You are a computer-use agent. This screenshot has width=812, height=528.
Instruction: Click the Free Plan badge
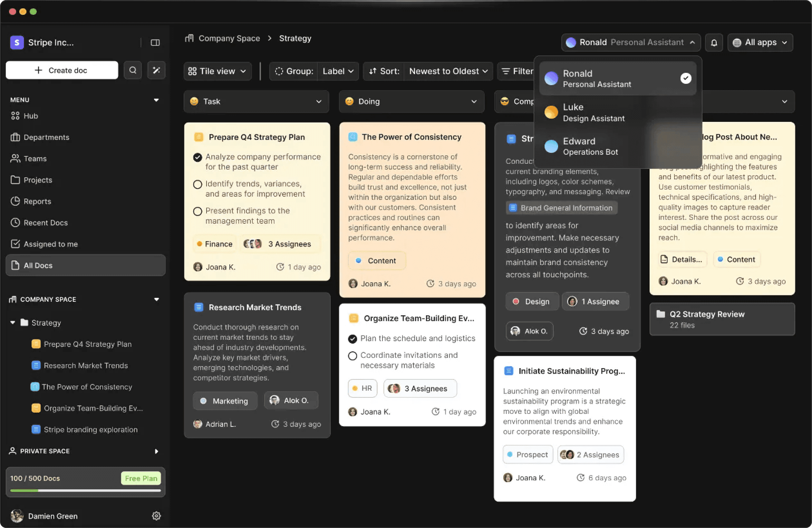(141, 478)
